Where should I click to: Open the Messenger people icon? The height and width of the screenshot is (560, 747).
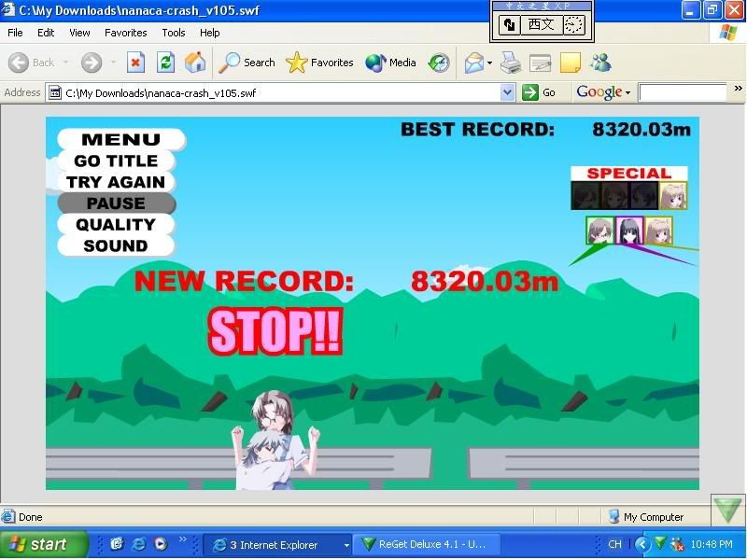coord(600,63)
